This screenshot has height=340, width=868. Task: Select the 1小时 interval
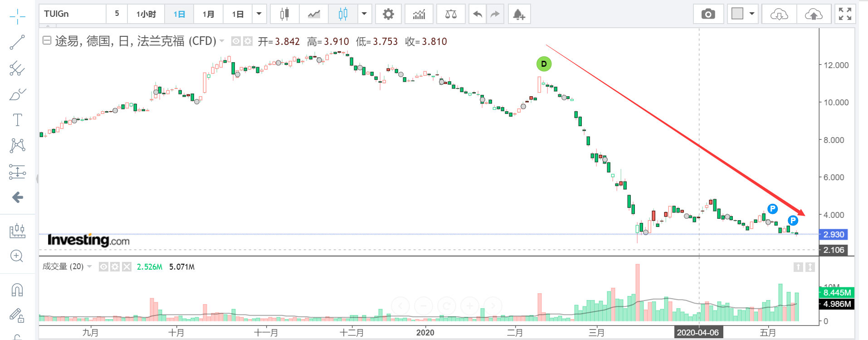coord(146,14)
